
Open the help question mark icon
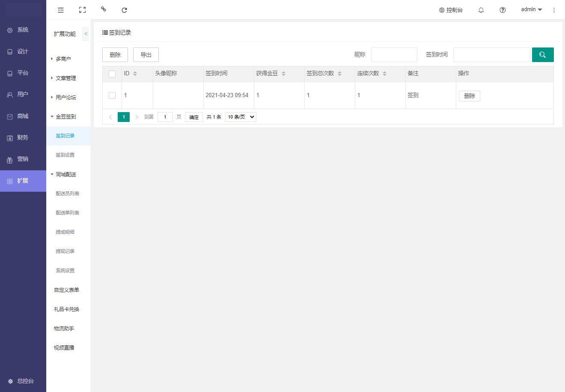[503, 10]
